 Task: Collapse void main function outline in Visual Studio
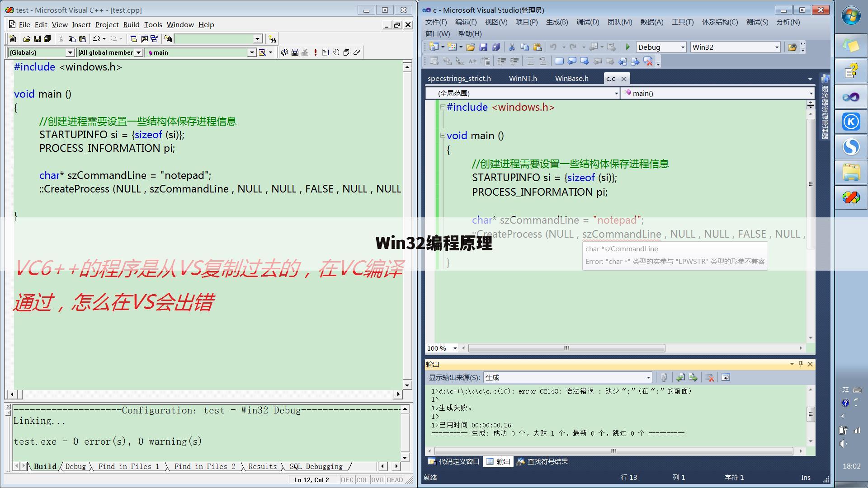(x=443, y=136)
